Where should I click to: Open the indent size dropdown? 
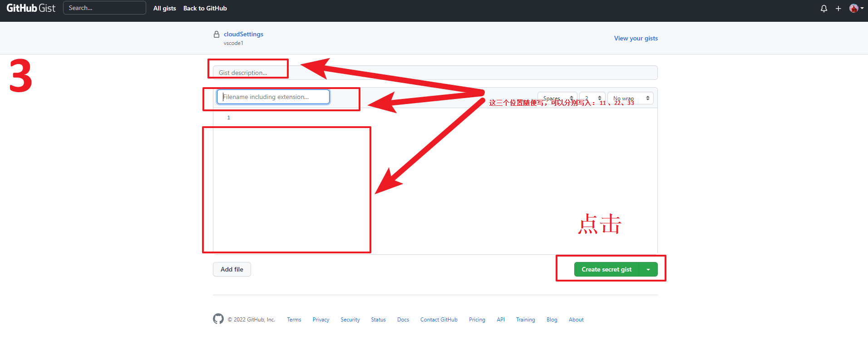pyautogui.click(x=592, y=98)
